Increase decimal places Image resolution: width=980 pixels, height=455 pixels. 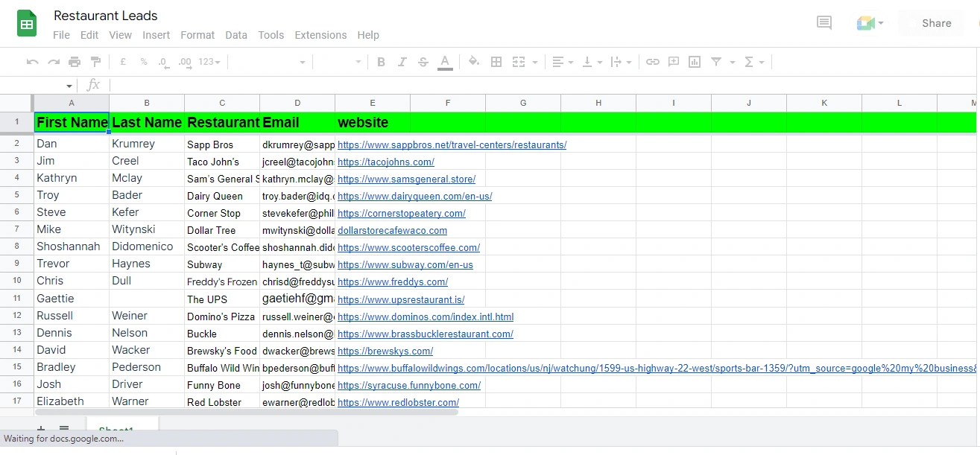point(186,62)
